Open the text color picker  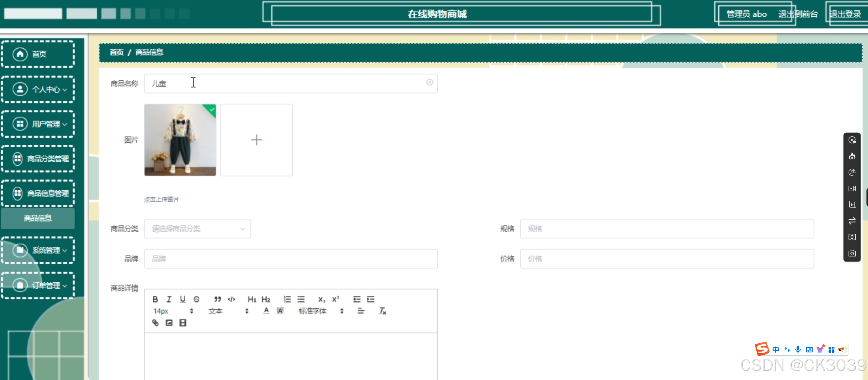pyautogui.click(x=266, y=311)
